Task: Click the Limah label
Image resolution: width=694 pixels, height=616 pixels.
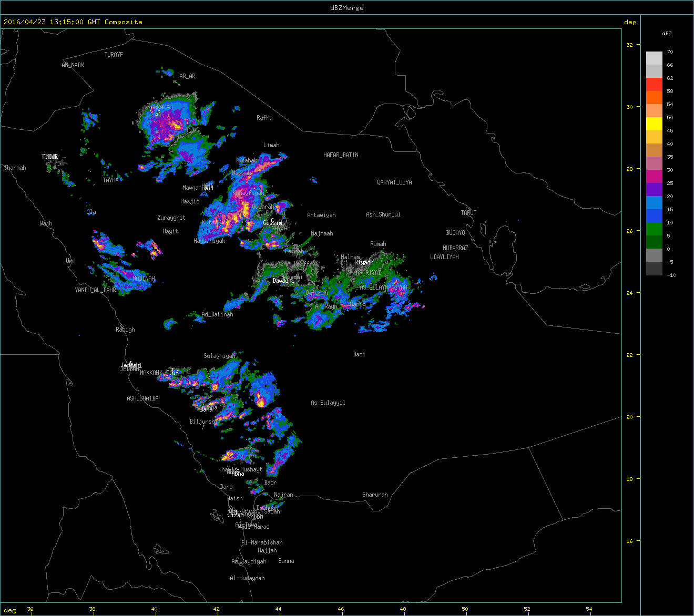Action: (271, 145)
